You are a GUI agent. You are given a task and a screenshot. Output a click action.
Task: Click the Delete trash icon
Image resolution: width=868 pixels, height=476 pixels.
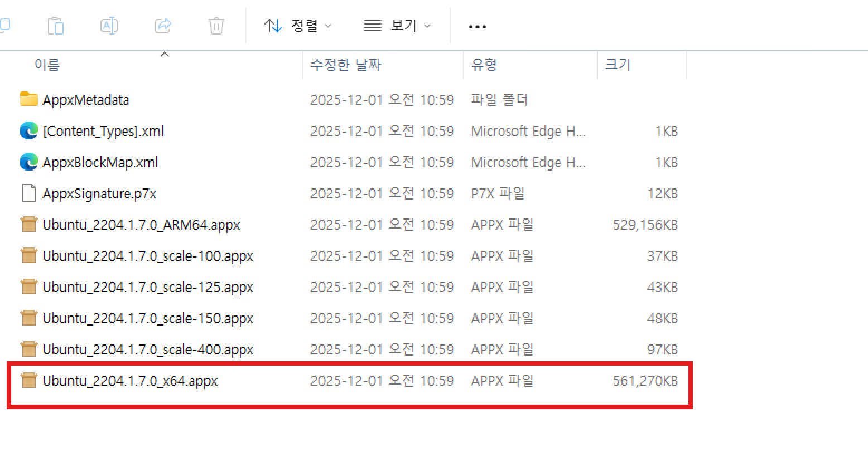tap(216, 26)
